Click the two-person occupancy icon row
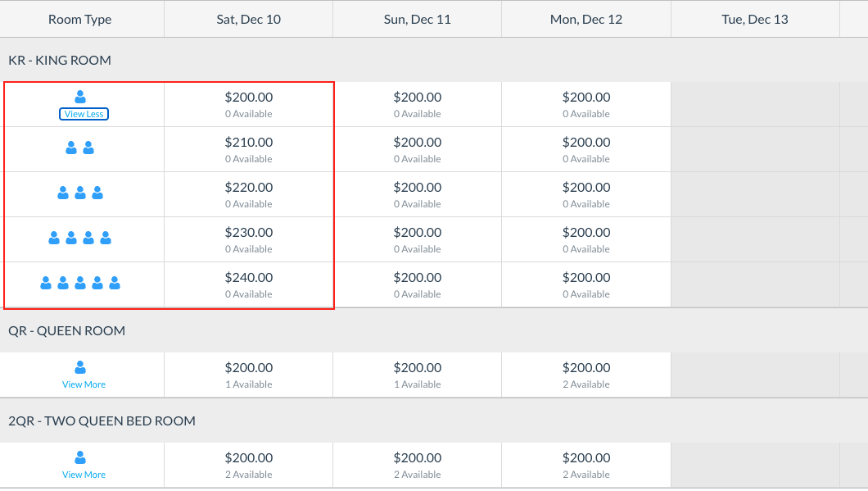This screenshot has height=491, width=868. (80, 148)
